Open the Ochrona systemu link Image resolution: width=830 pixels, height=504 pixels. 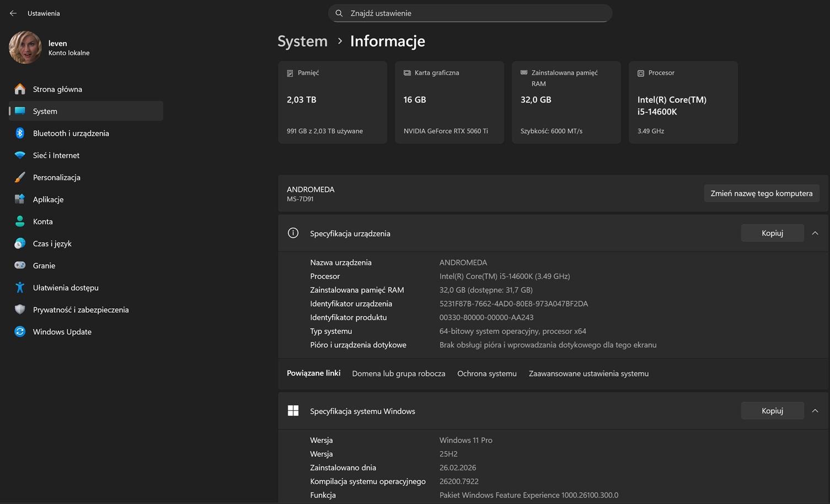tap(486, 374)
